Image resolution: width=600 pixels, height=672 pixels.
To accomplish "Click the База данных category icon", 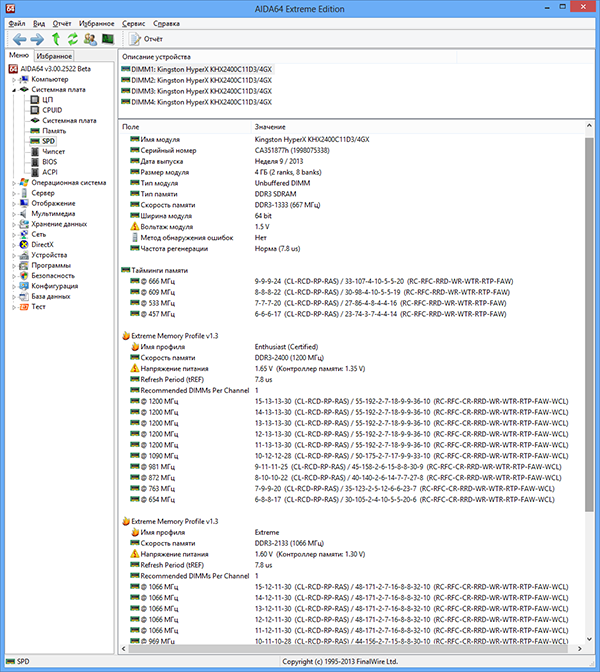I will tap(24, 296).
